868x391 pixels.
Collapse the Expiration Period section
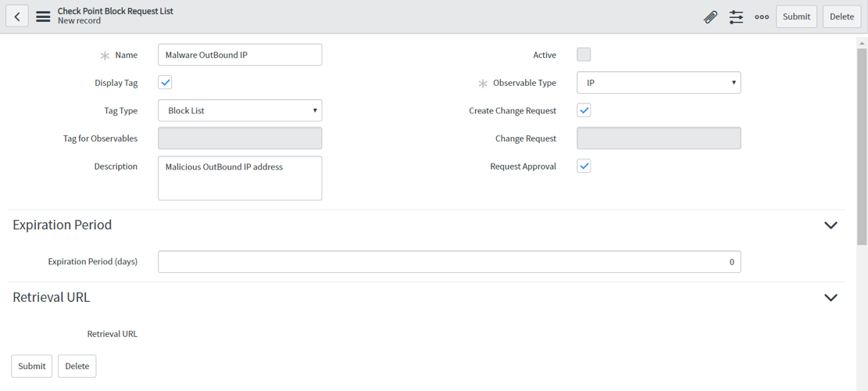[x=831, y=225]
